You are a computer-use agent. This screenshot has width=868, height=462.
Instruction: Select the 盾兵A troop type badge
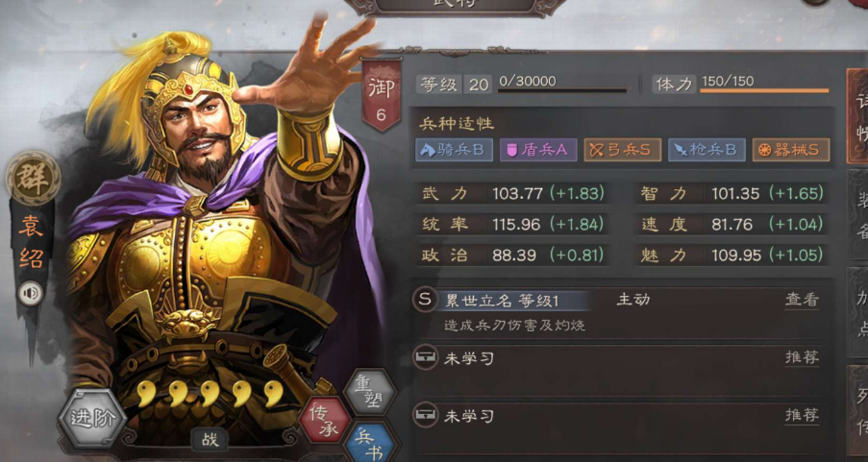(538, 150)
